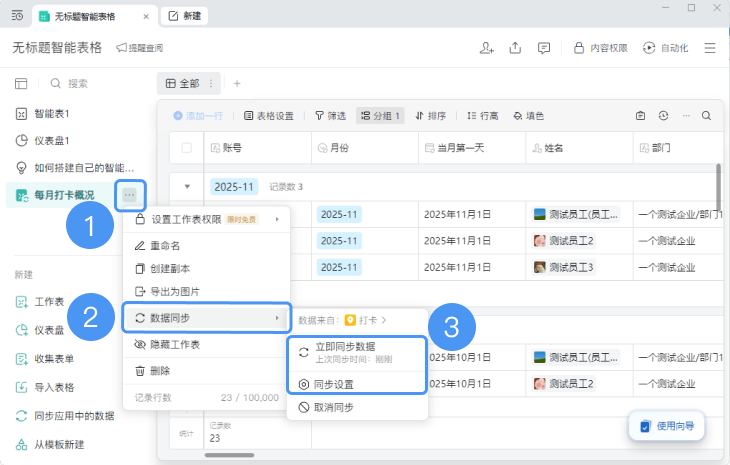
Task: Click the share/export upload icon
Action: click(x=515, y=48)
